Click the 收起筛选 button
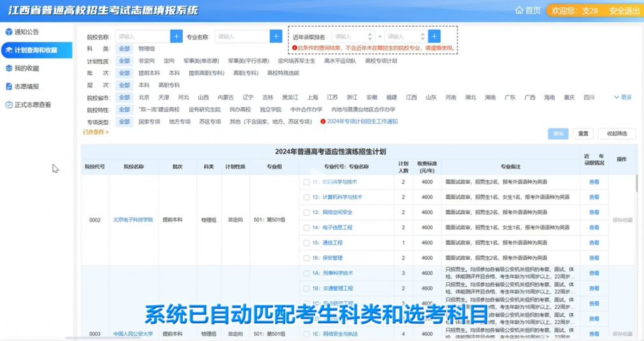 tap(617, 133)
